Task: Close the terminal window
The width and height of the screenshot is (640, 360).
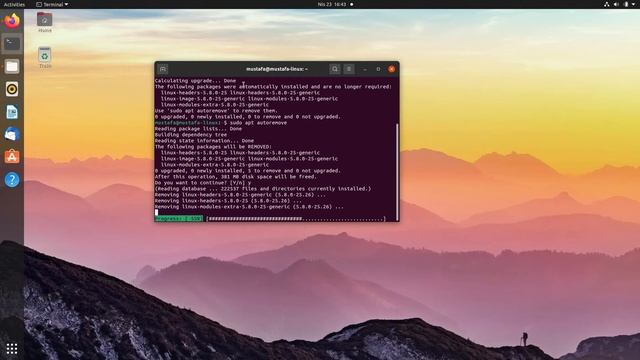Action: coord(391,69)
